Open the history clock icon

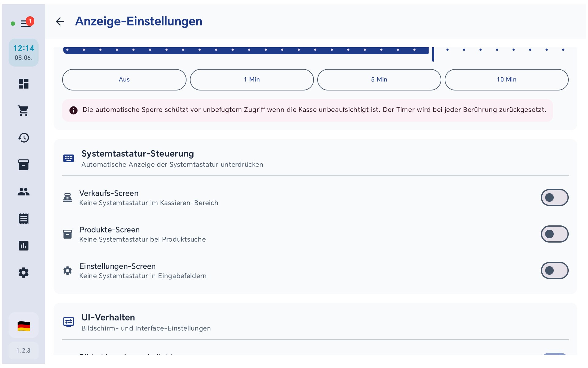pyautogui.click(x=24, y=138)
